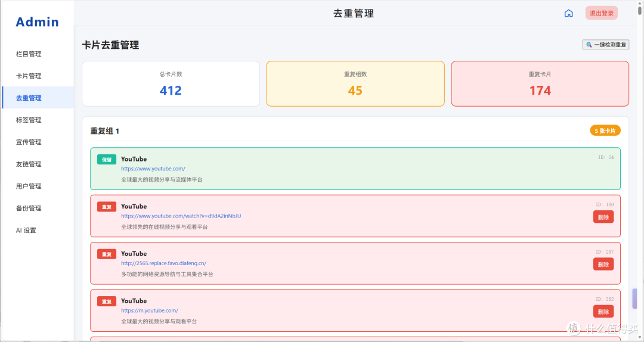Click the 退出登录 logout button

[601, 13]
